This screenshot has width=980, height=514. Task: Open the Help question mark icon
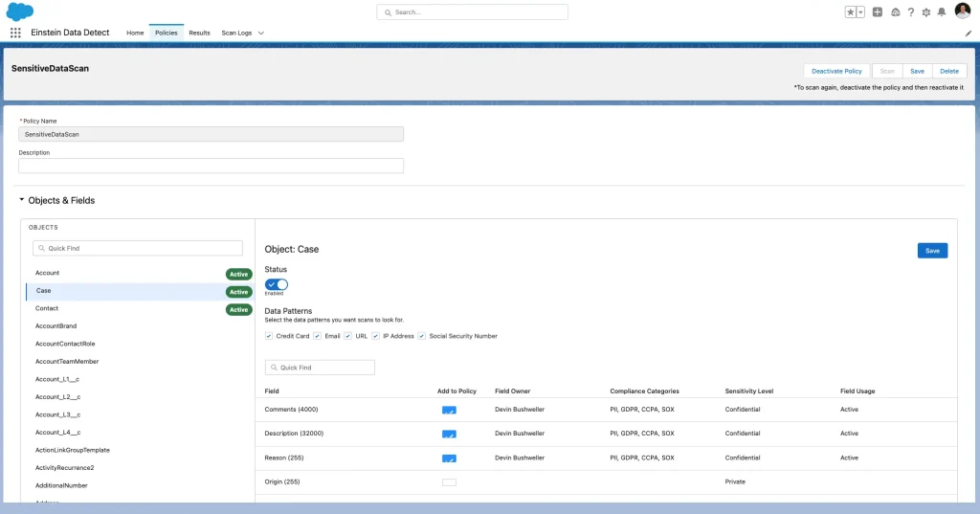pyautogui.click(x=911, y=11)
